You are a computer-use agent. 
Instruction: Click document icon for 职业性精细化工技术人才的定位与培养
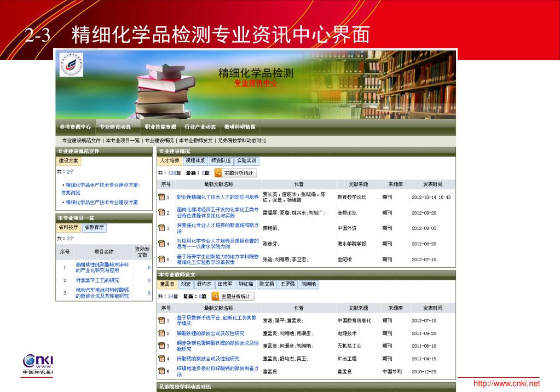pyautogui.click(x=161, y=197)
